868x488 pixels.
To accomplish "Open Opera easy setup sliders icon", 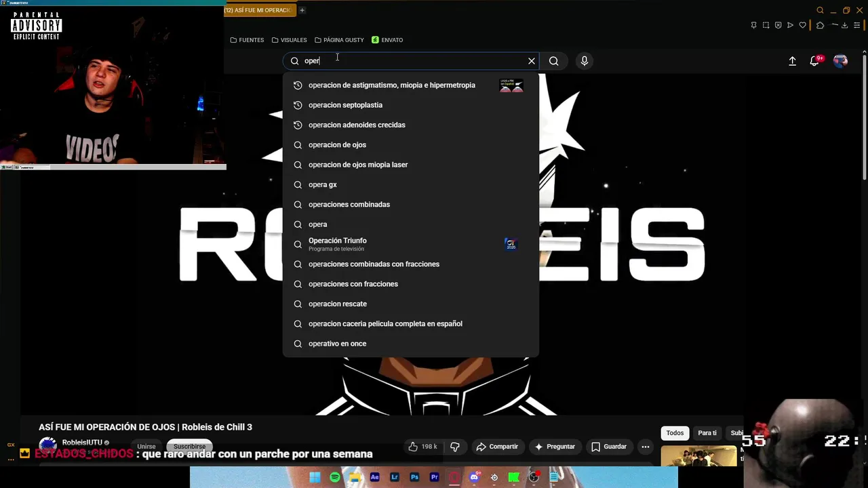I will coord(857,25).
